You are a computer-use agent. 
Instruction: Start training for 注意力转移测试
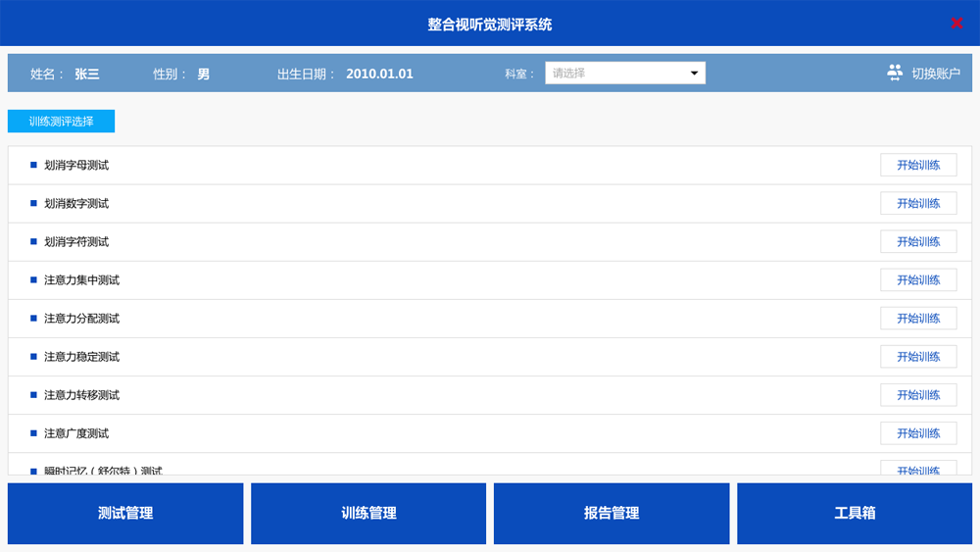click(x=918, y=395)
